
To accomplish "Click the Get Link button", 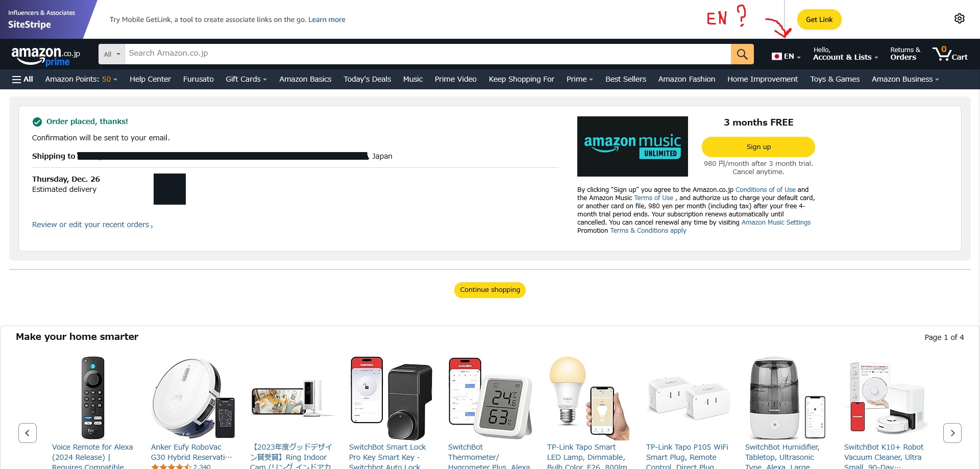I will 819,19.
